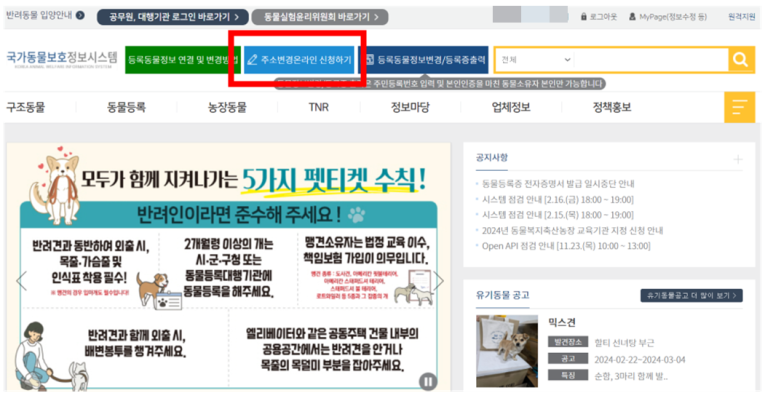Click the 순함, 3마리 함께 발.. trait text
This screenshot has height=409, width=773.
click(631, 376)
